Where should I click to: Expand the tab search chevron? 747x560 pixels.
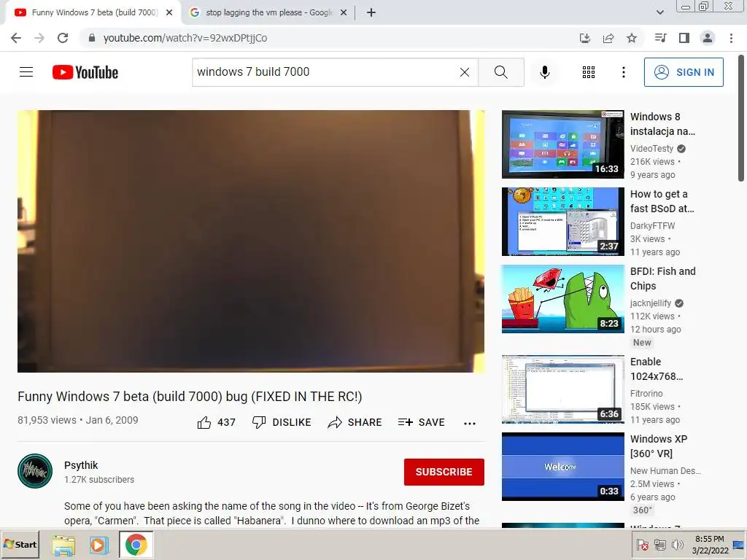pyautogui.click(x=659, y=12)
